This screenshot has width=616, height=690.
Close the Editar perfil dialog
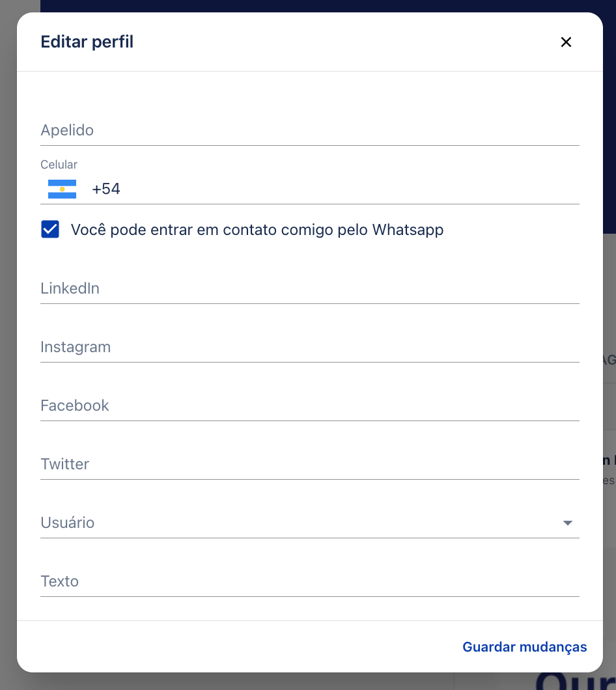coord(566,42)
